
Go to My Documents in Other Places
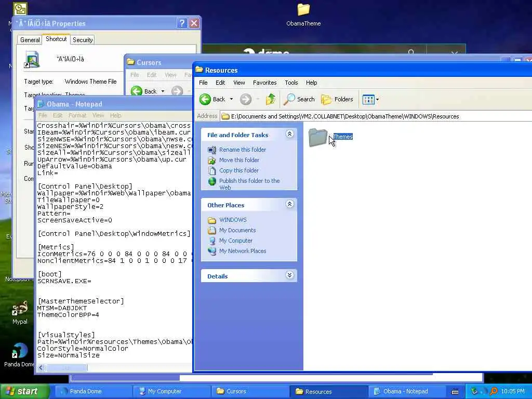(x=237, y=230)
